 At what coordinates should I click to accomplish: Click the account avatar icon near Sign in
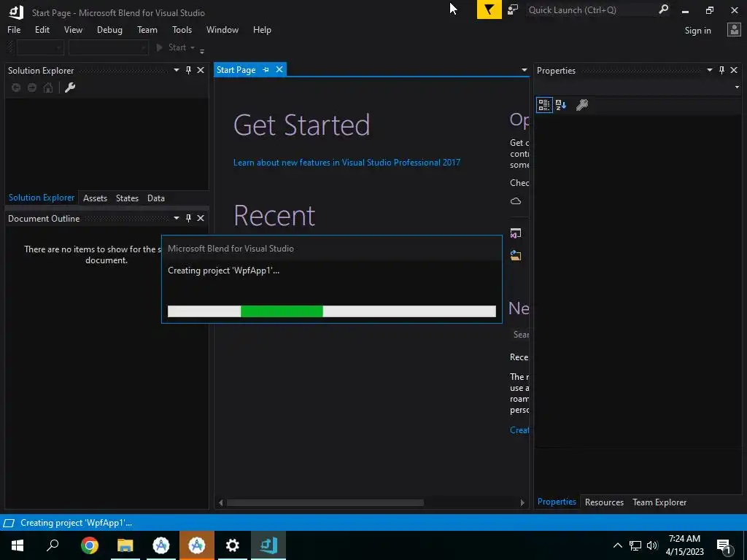coord(734,30)
